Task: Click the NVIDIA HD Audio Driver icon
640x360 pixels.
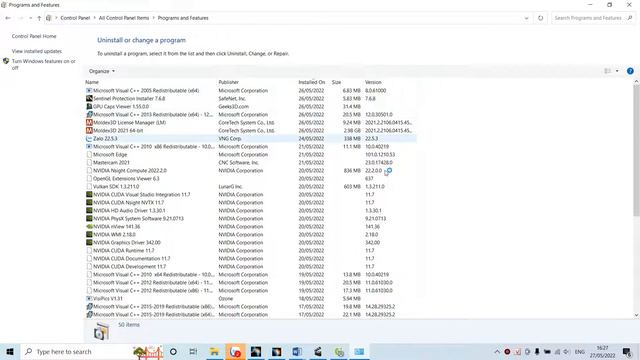Action: click(89, 211)
